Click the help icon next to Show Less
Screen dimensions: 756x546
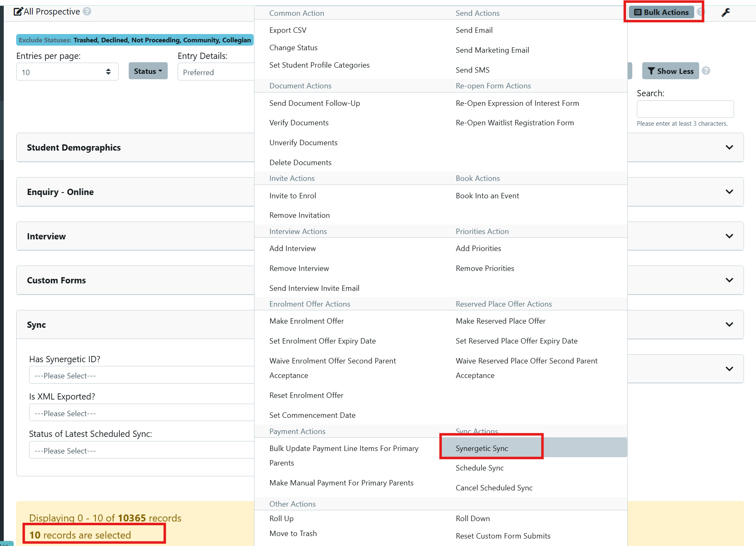[x=706, y=71]
